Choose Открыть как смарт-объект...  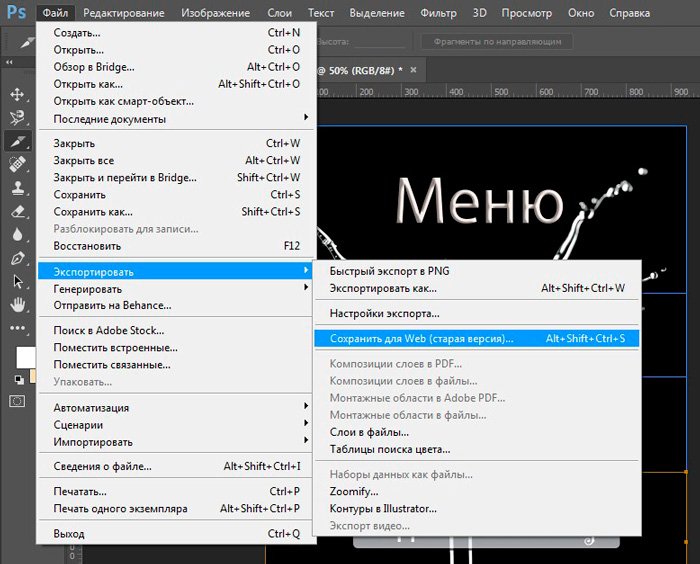click(177, 101)
